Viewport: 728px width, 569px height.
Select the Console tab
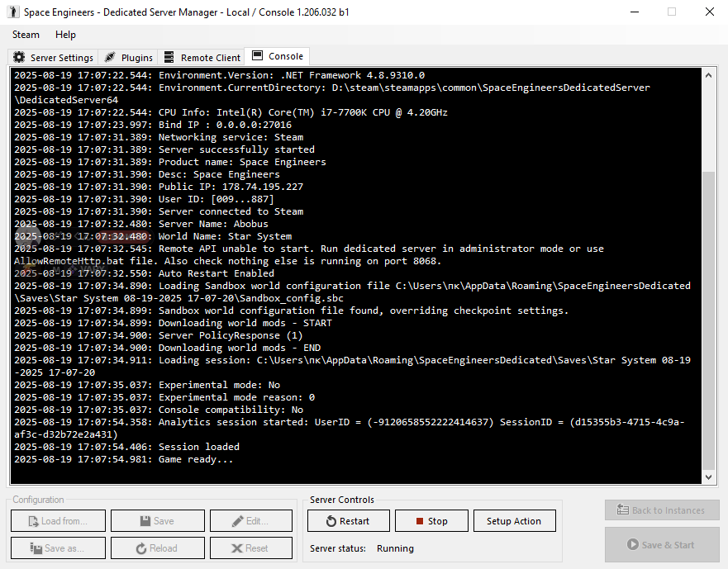click(x=278, y=56)
